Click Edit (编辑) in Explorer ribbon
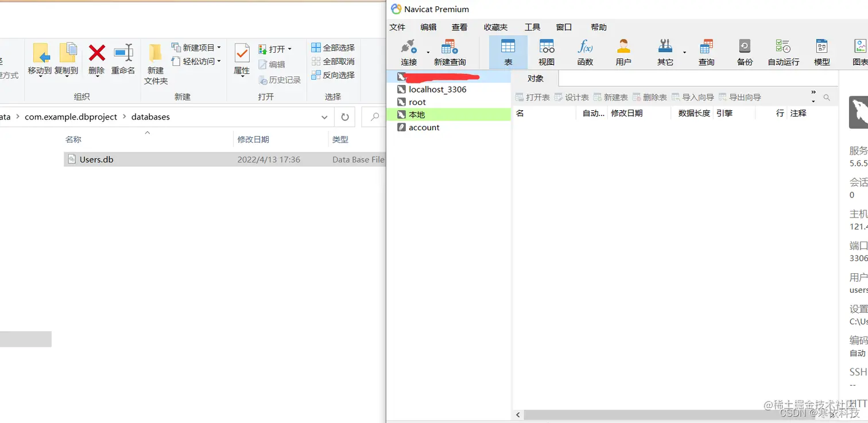The image size is (868, 423). [x=272, y=65]
